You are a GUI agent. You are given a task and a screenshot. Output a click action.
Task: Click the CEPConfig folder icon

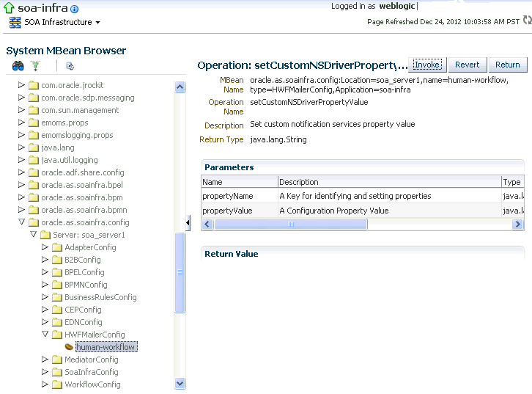coord(57,310)
